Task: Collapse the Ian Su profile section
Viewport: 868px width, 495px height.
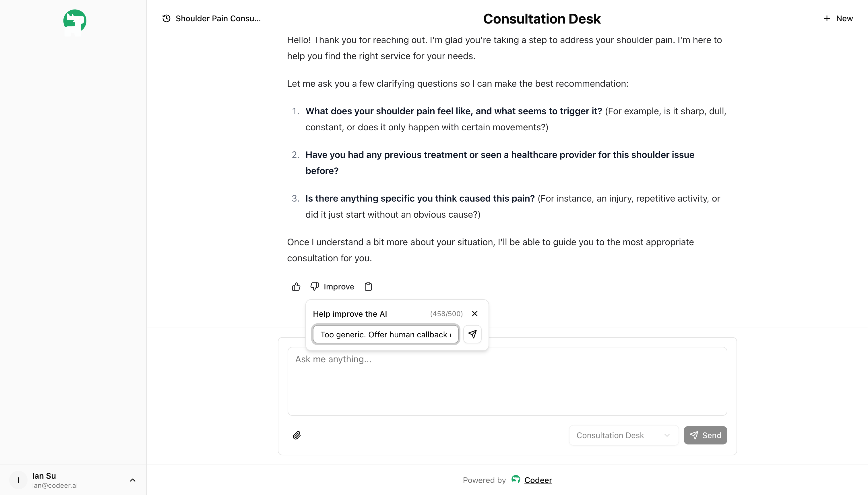Action: (133, 480)
